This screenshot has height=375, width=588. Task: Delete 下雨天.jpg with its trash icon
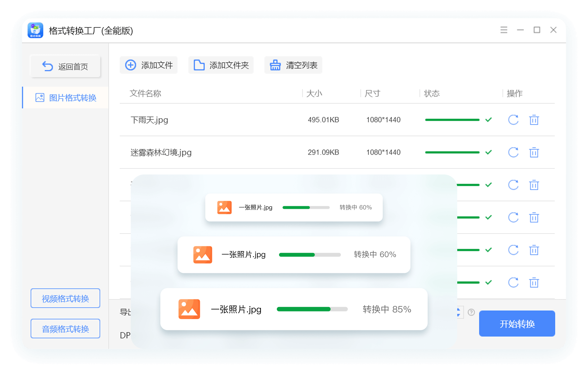[534, 120]
